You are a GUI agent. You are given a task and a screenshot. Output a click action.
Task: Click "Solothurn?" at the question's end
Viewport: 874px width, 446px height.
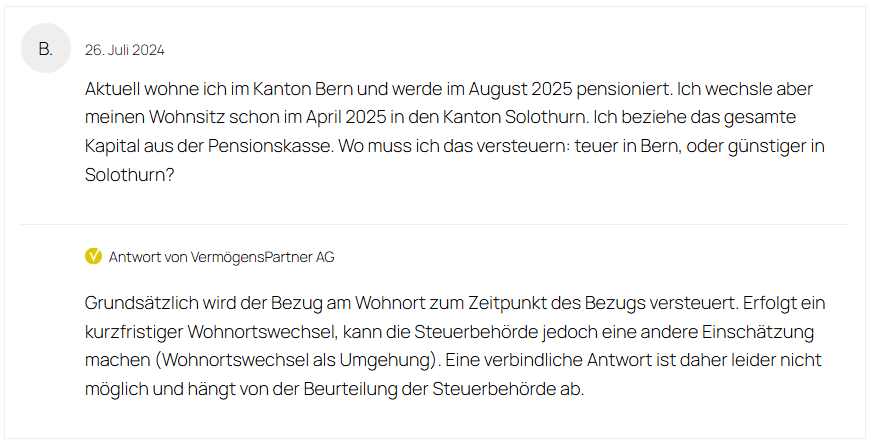click(129, 175)
